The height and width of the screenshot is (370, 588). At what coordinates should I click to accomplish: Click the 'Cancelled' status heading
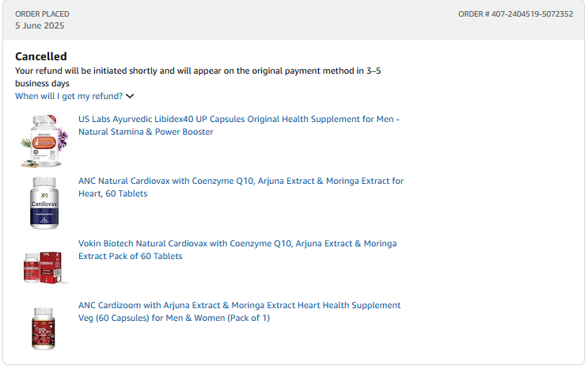click(41, 56)
